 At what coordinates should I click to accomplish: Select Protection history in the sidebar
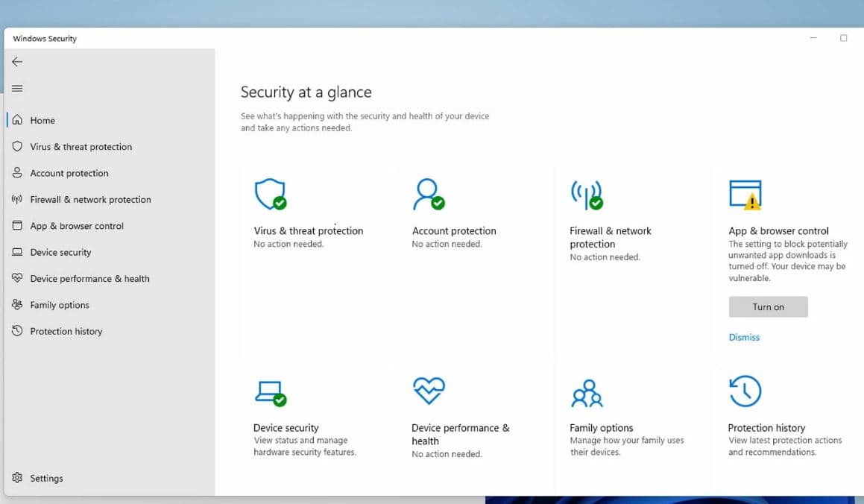[x=66, y=332]
